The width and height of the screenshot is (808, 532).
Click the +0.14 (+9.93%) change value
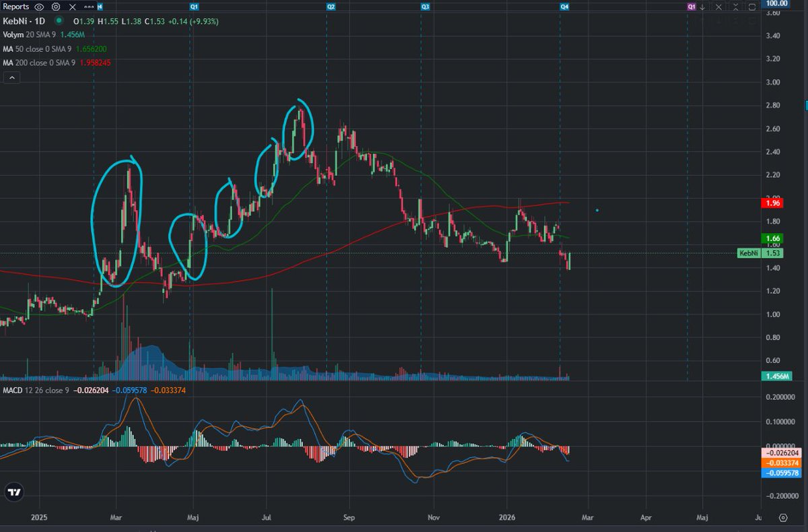193,22
